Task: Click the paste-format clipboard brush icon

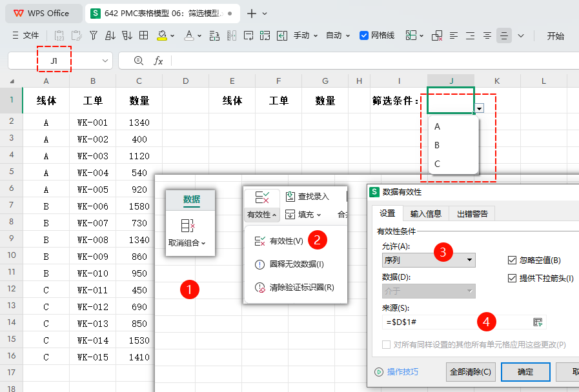Action: click(76, 35)
